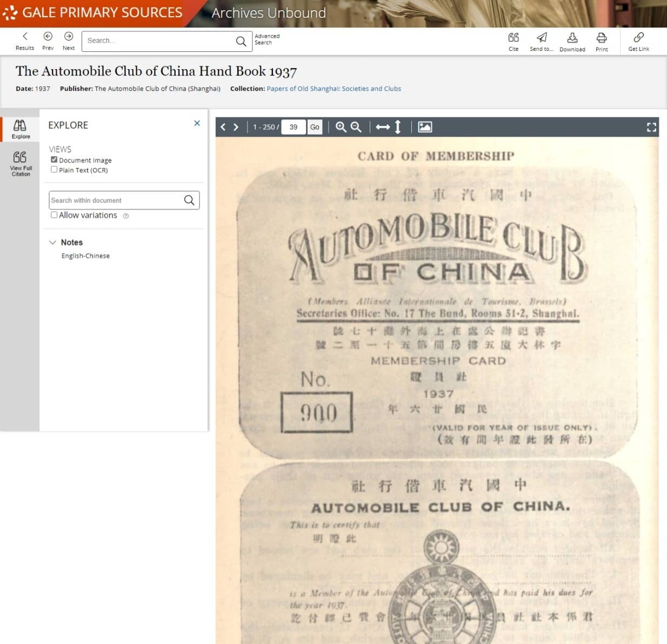The image size is (667, 644).
Task: Open Archives Unbound home link
Action: point(269,13)
